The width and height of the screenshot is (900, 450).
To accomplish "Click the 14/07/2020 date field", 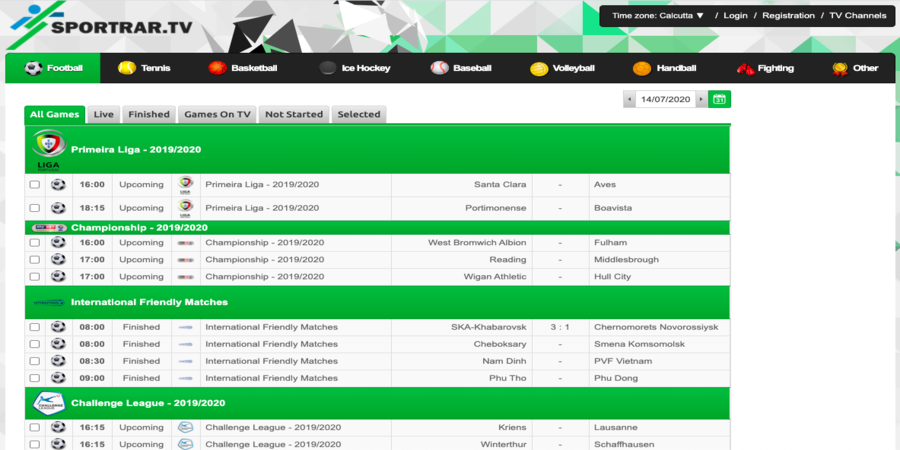I will pos(665,99).
